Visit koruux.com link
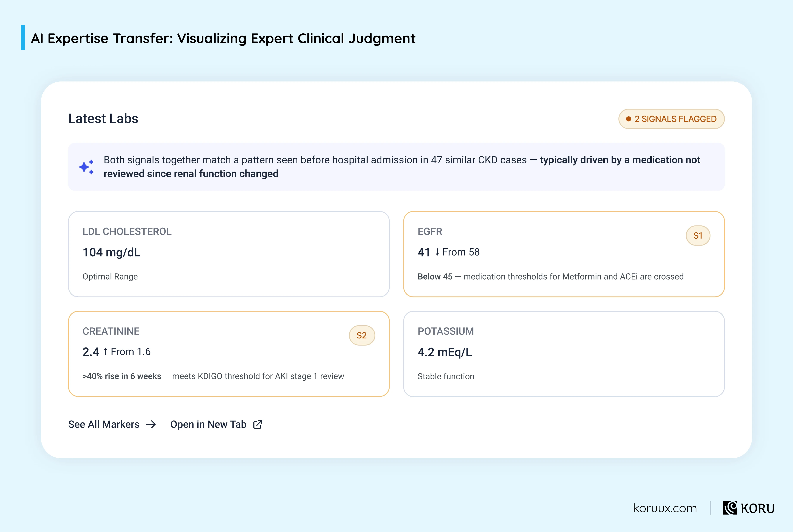793x532 pixels. (x=665, y=508)
